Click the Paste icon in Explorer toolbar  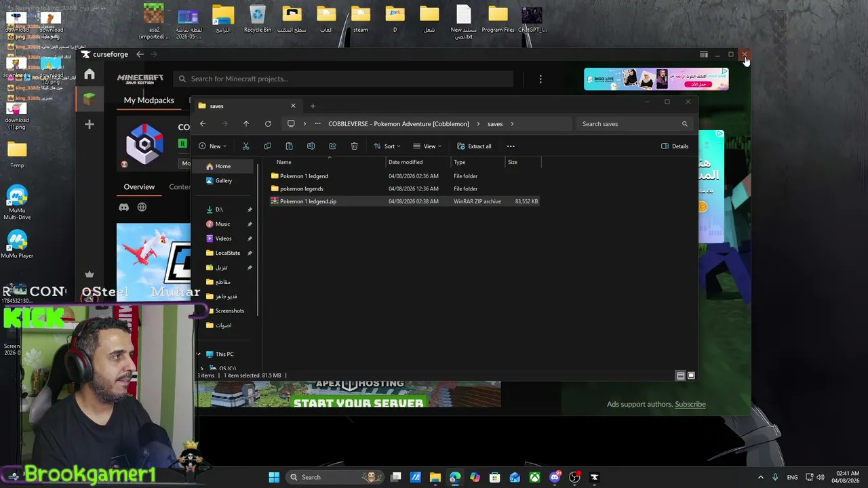[x=289, y=146]
